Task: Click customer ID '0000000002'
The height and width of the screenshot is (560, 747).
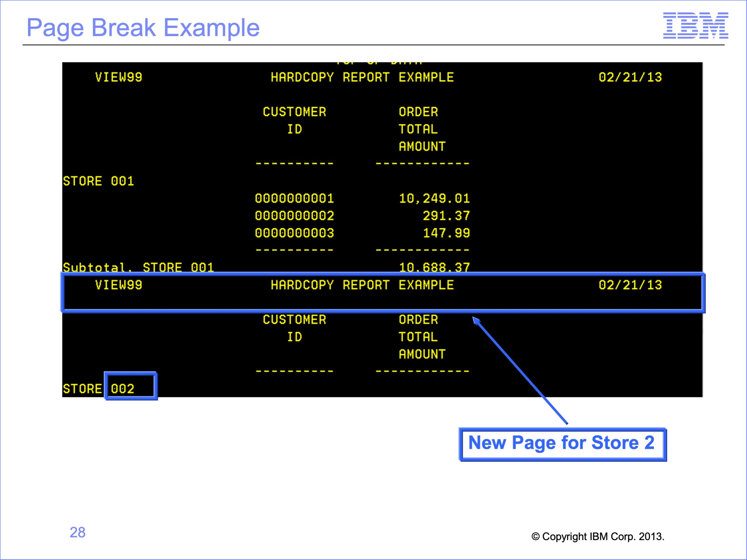Action: 294,216
